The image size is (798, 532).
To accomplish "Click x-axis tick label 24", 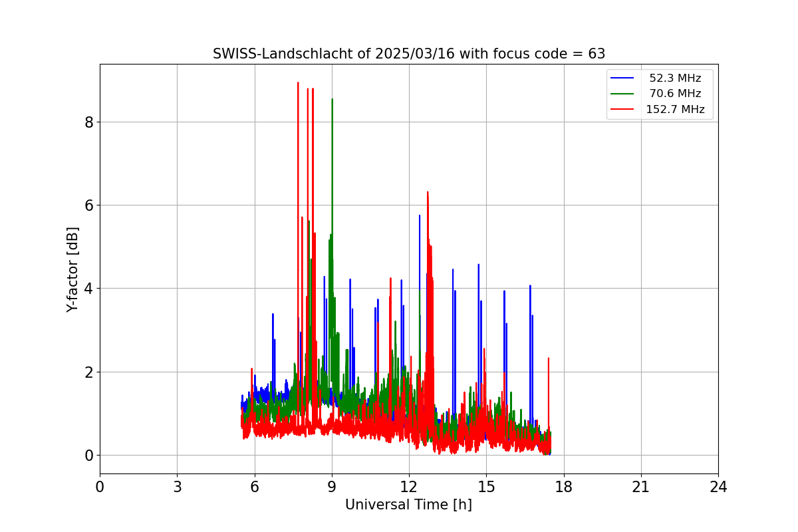I will (718, 487).
